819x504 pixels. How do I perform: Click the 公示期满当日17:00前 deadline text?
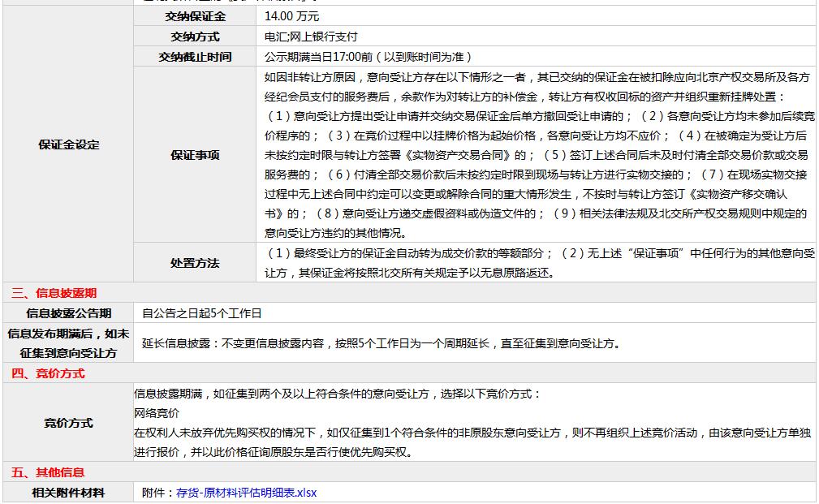pyautogui.click(x=368, y=57)
